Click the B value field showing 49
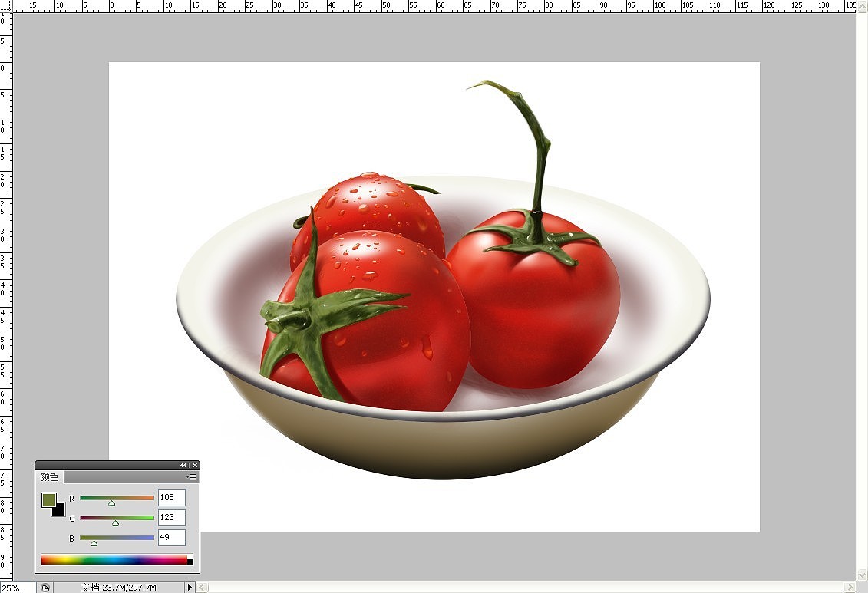Image resolution: width=868 pixels, height=593 pixels. point(172,537)
